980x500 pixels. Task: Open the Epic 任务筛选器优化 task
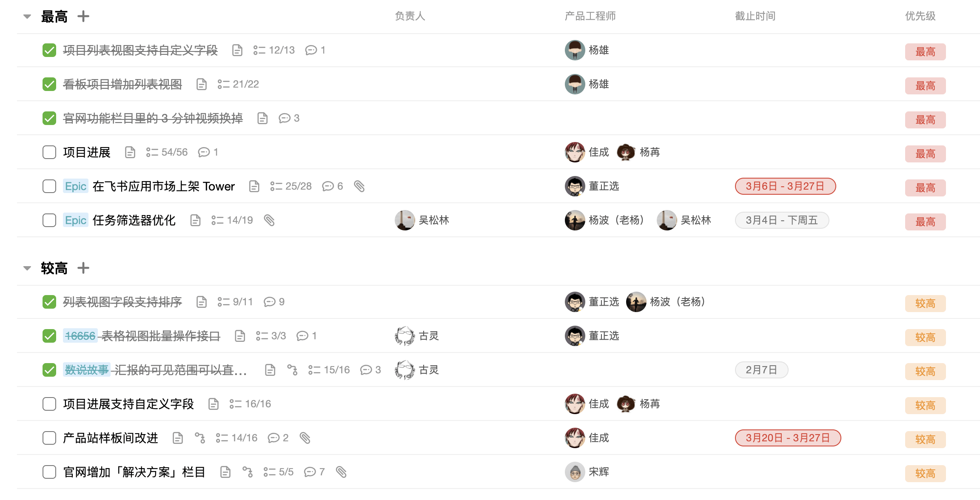click(134, 220)
